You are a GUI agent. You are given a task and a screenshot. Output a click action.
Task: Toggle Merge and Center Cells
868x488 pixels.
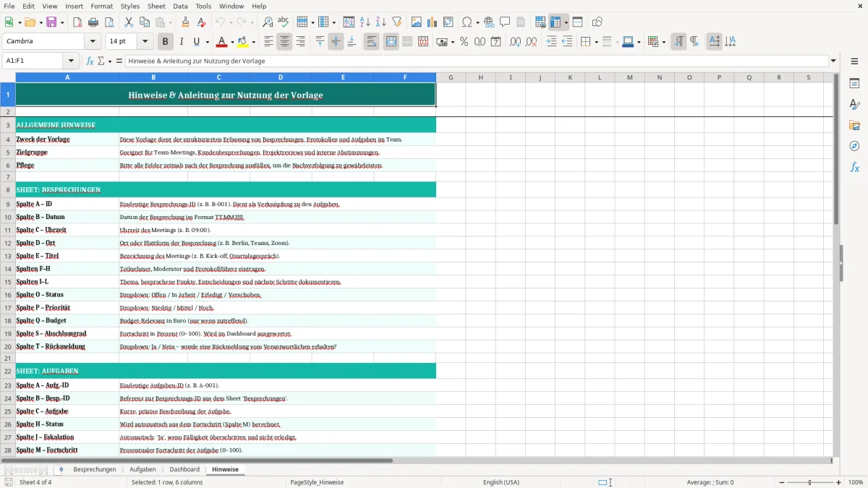coord(391,42)
